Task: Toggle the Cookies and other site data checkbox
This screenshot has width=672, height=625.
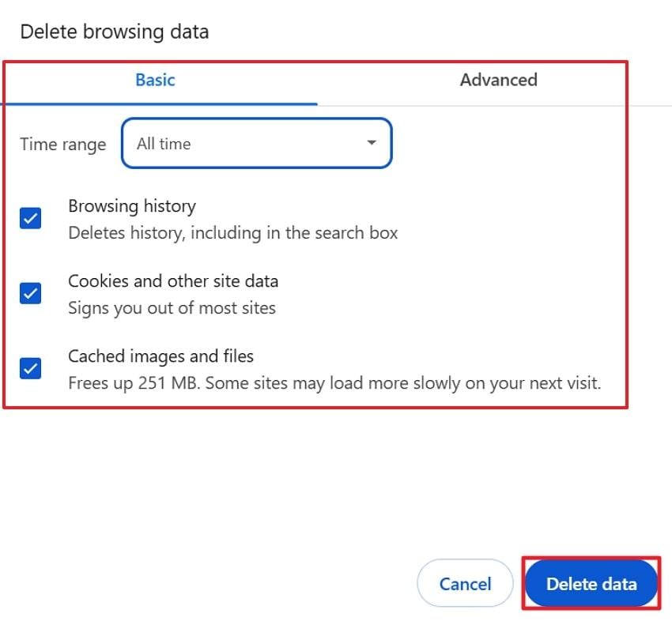Action: pos(30,293)
